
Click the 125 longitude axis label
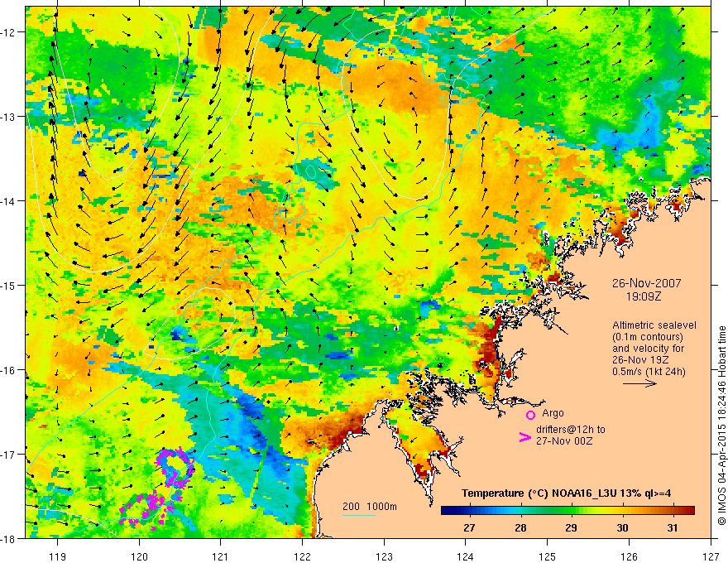tap(548, 556)
